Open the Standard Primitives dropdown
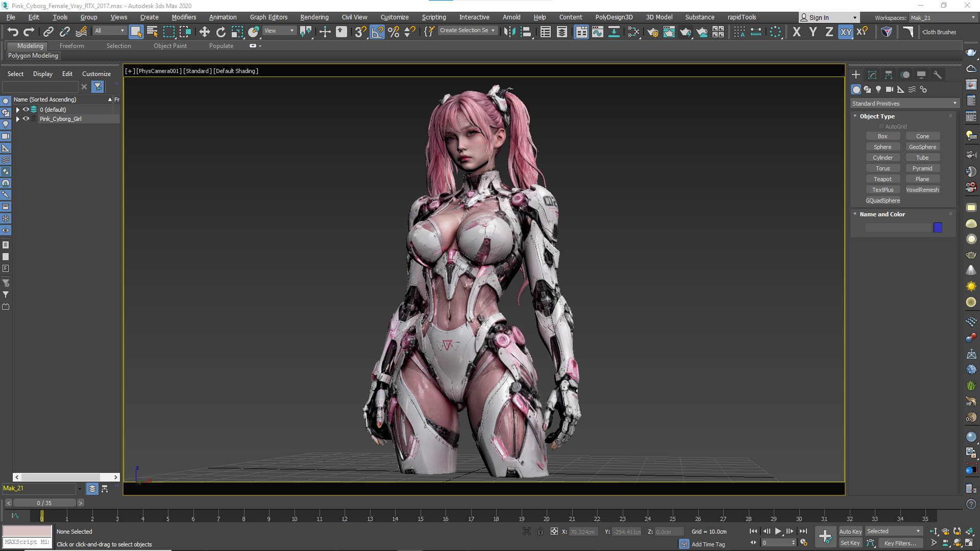Screen dimensions: 980x551 904,104
